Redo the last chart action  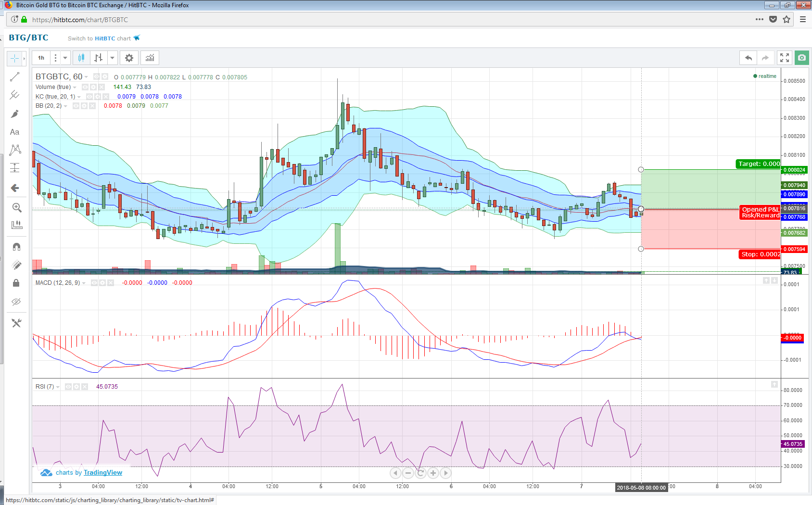point(765,58)
